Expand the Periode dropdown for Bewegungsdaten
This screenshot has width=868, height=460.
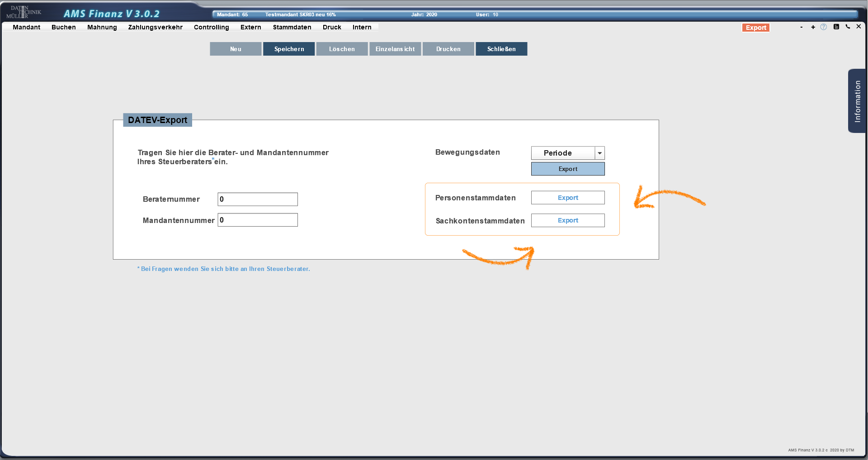[x=599, y=153]
